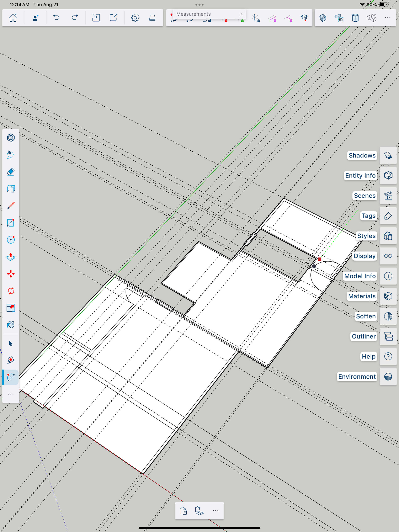Viewport: 399px width, 532px height.
Task: Open the Tags panel
Action: [x=388, y=216]
